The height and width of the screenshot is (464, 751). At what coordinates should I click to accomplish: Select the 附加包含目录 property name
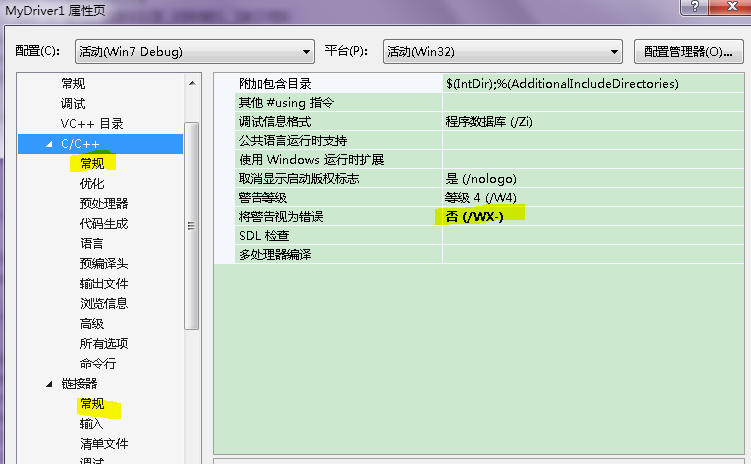(275, 84)
